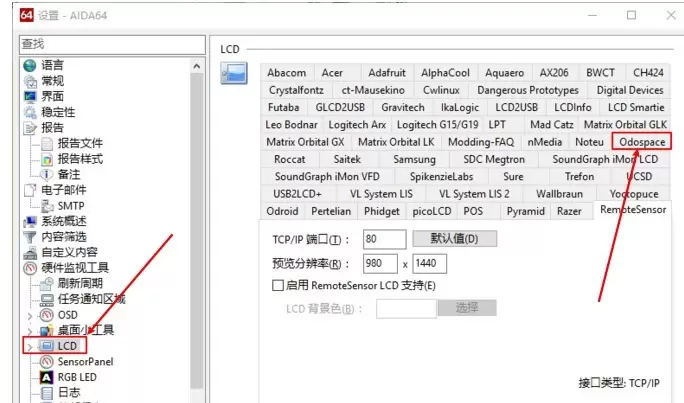684x403 pixels.
Task: Click the 报告文件 page icon
Action: point(47,143)
